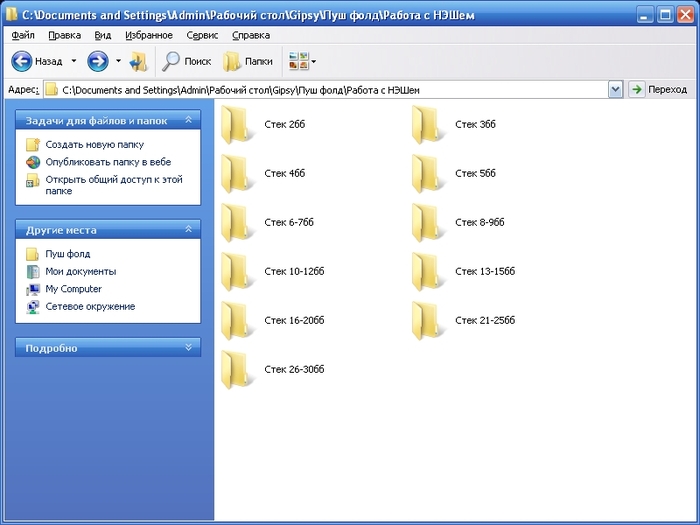Image resolution: width=700 pixels, height=525 pixels.
Task: Select the Стек 10-12бб folder icon
Action: coord(237,272)
